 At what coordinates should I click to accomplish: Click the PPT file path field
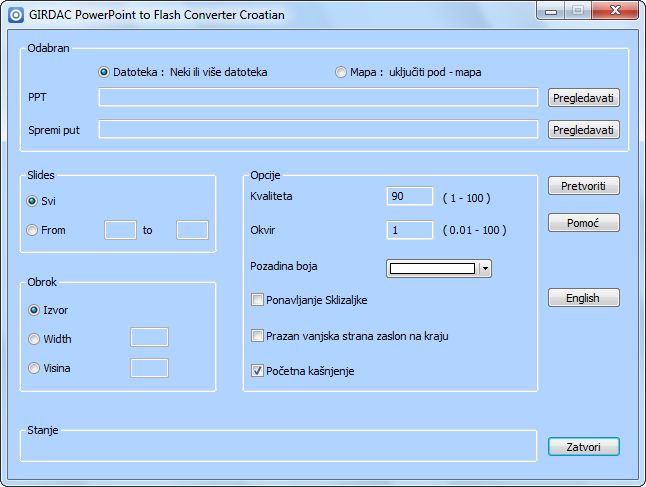point(318,98)
